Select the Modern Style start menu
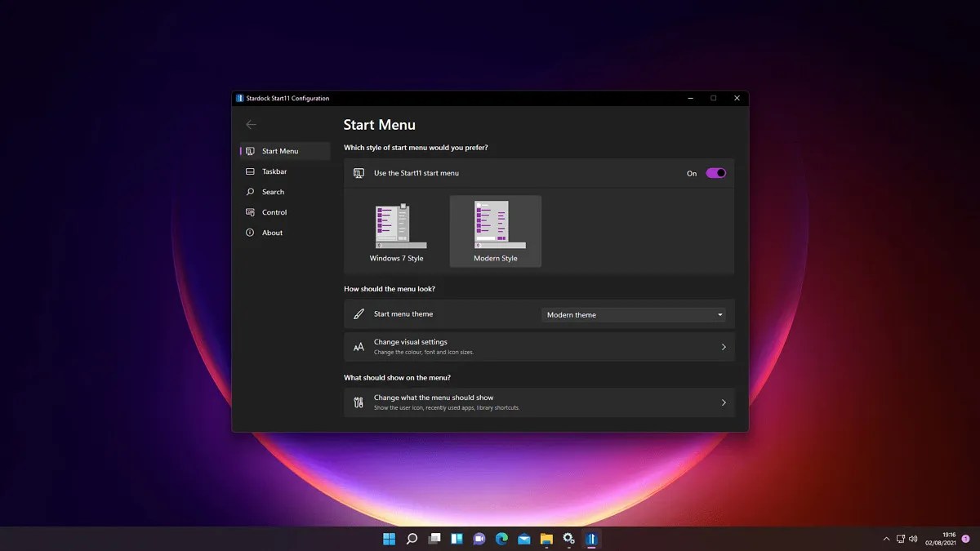Viewport: 980px width, 551px height. point(495,230)
